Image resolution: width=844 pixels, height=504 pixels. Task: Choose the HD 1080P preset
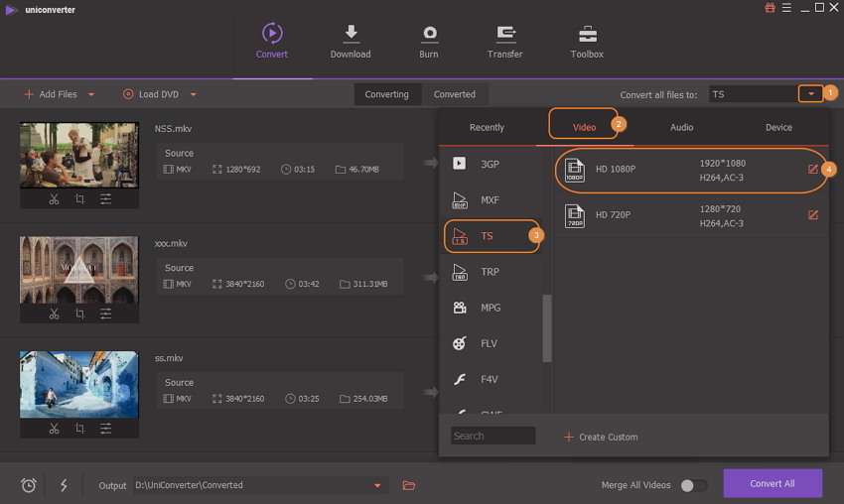pos(690,170)
